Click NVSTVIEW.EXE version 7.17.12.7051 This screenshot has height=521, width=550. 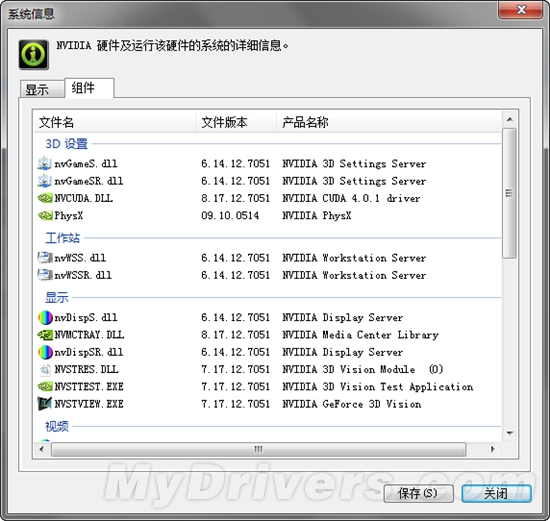pyautogui.click(x=235, y=404)
